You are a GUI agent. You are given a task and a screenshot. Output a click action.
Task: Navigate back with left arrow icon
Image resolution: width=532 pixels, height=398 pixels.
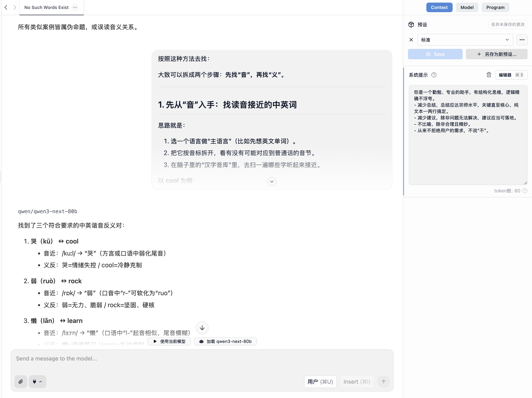click(x=6, y=7)
